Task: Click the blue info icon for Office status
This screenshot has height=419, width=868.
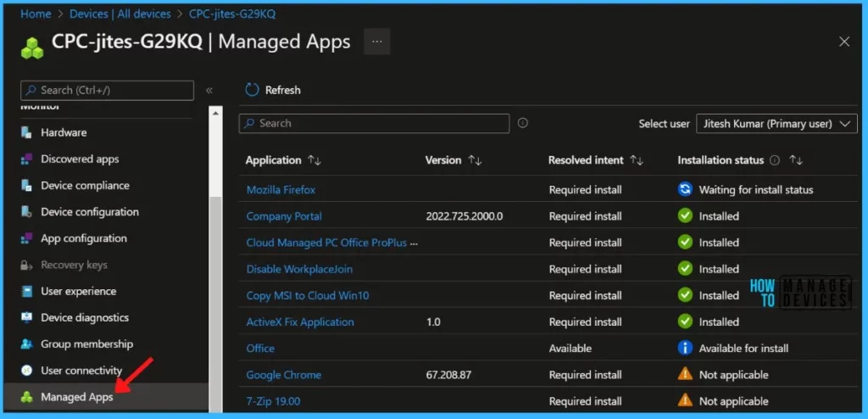Action: point(685,348)
